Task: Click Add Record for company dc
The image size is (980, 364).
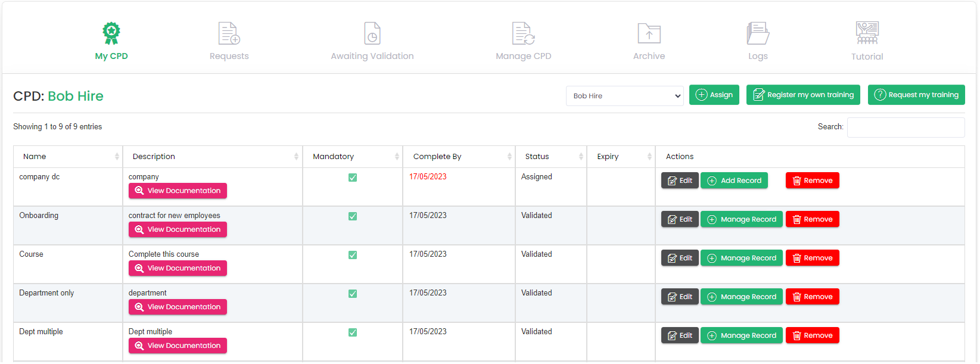Action: pos(734,181)
